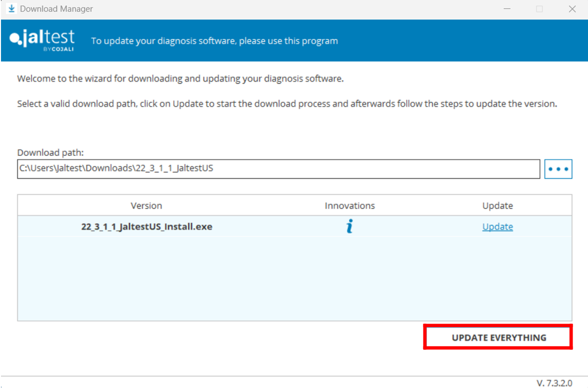
Task: Close the Download Manager window
Action: (x=572, y=8)
